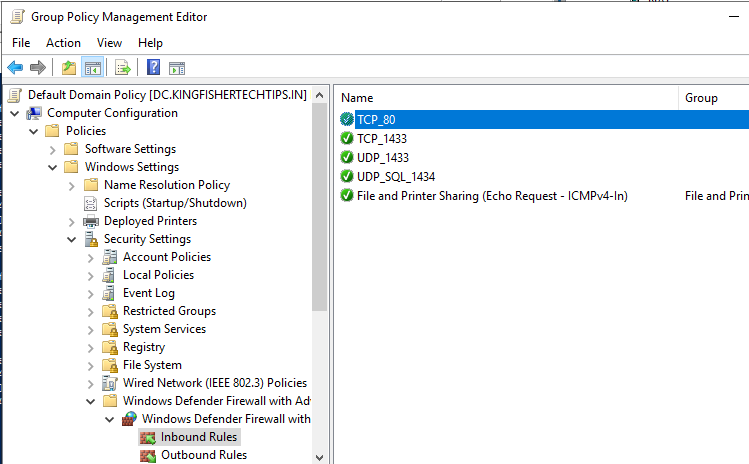The image size is (749, 464).
Task: Expand Account Policies
Action: 91,258
